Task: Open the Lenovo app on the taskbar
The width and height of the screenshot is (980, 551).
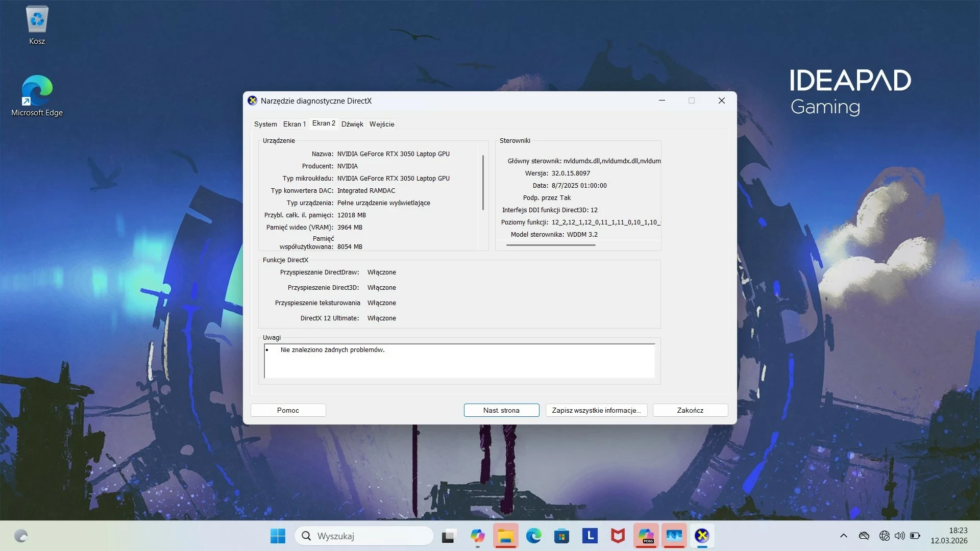Action: tap(590, 536)
